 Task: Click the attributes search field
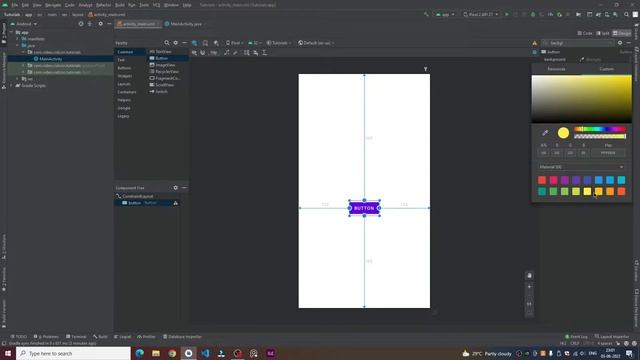[578, 43]
